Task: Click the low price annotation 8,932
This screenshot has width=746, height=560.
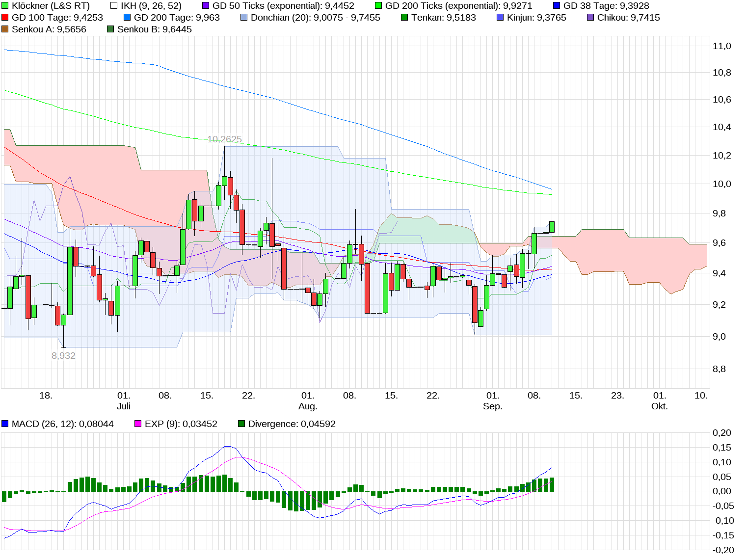Action: [63, 356]
